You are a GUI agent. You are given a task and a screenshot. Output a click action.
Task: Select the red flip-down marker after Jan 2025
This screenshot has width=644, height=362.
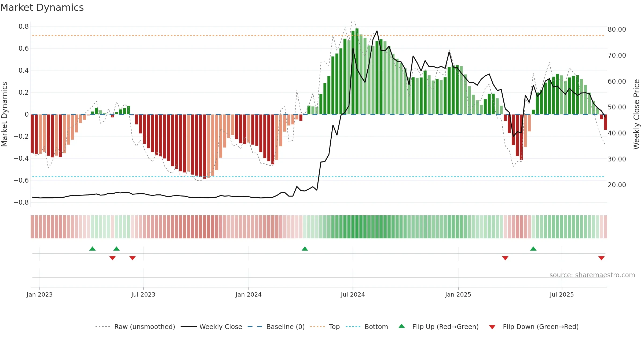505,258
